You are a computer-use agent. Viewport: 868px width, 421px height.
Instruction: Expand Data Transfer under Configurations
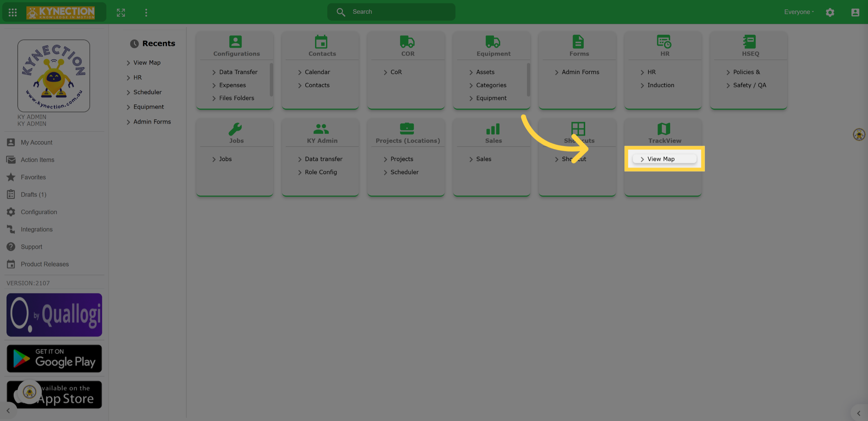click(235, 72)
